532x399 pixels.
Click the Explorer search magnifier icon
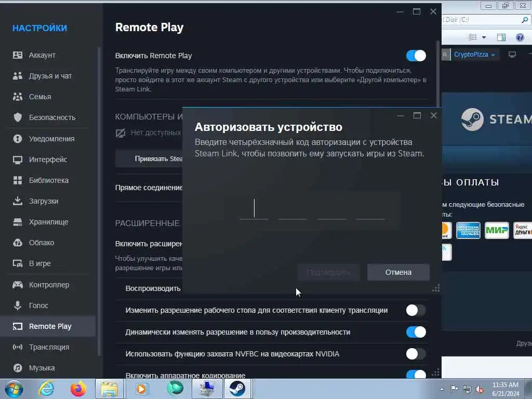pyautogui.click(x=525, y=20)
